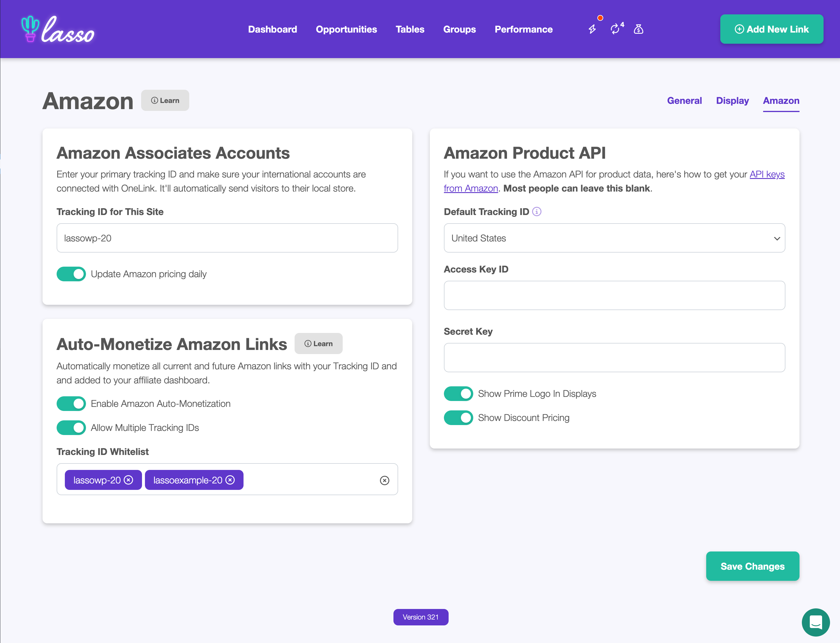Open the Default Tracking ID country dropdown

coord(614,238)
